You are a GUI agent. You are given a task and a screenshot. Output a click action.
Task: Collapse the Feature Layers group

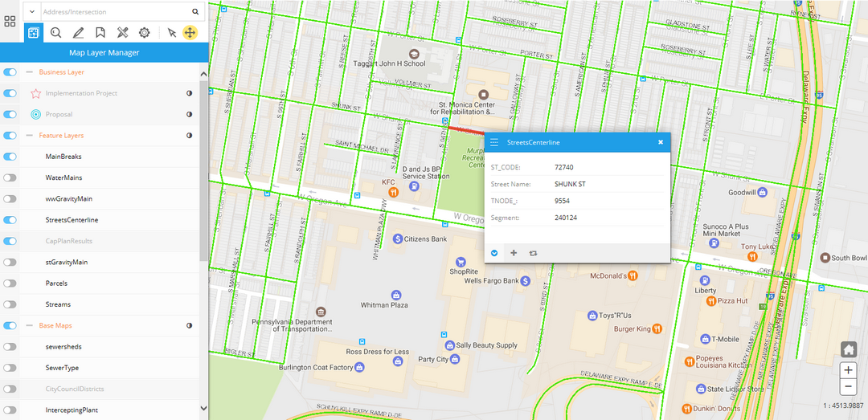[30, 136]
